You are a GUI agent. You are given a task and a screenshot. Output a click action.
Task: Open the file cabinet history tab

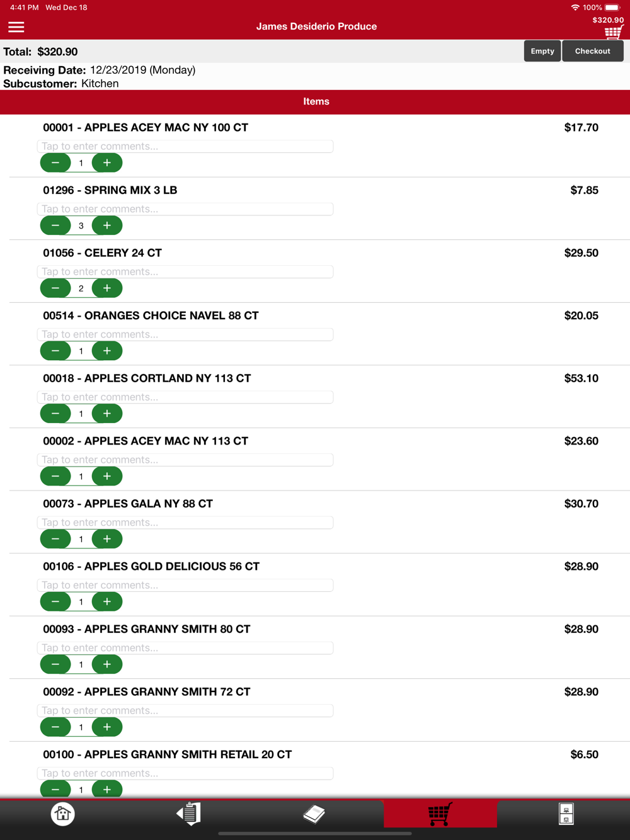click(x=566, y=814)
